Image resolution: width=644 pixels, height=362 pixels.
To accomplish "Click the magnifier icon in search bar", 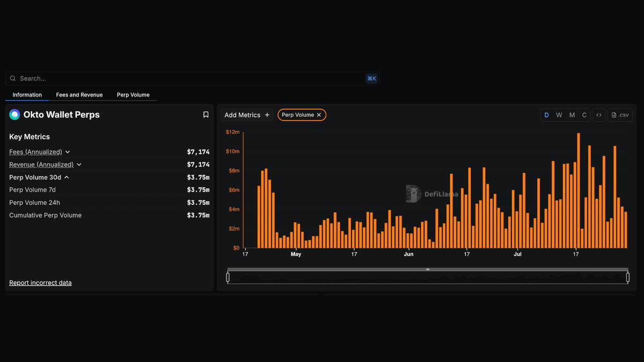I will click(13, 78).
